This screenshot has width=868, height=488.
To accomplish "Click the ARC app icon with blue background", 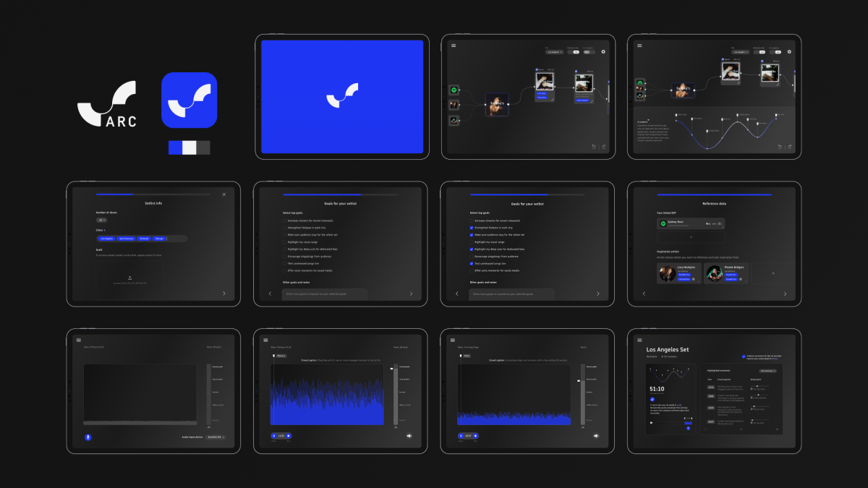I will pos(189,100).
